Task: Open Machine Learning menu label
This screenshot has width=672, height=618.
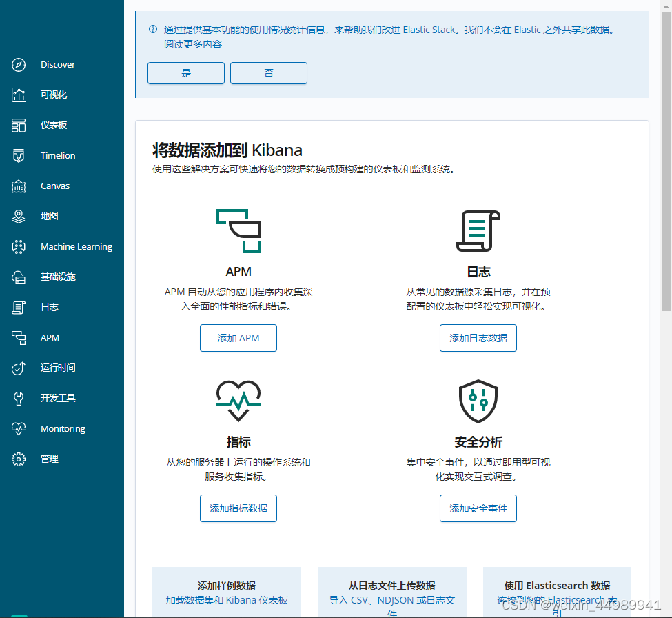Action: (77, 247)
